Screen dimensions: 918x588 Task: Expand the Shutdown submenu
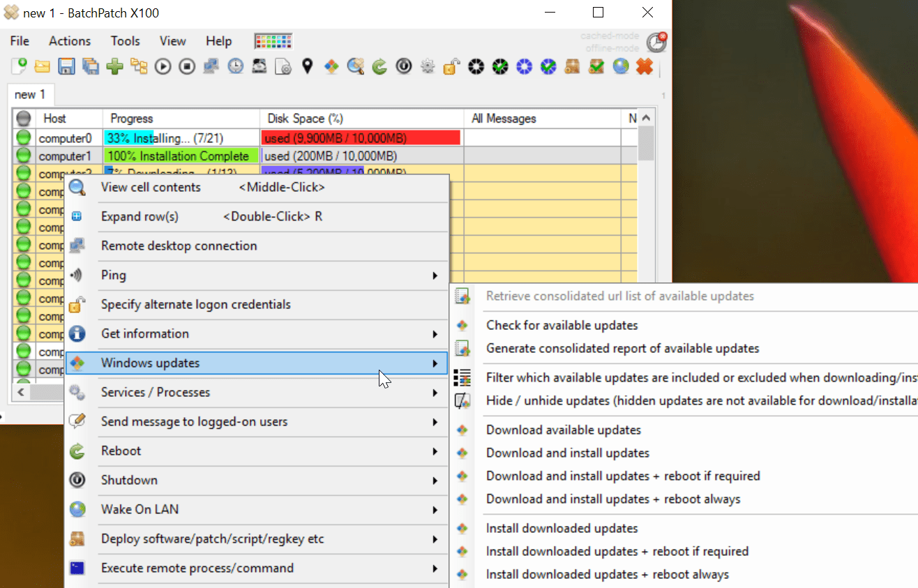click(x=256, y=481)
